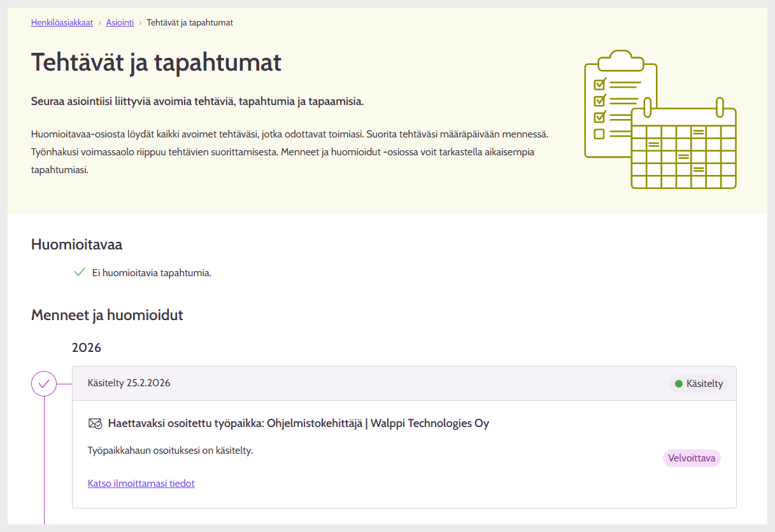Click the chevron after Henkilöasiakkaat breadcrumb
775x532 pixels.
click(100, 23)
